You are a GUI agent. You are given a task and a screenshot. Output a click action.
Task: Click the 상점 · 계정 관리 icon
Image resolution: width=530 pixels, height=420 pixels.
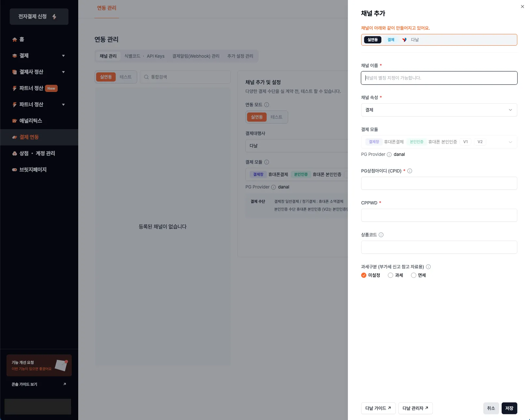[x=15, y=154]
